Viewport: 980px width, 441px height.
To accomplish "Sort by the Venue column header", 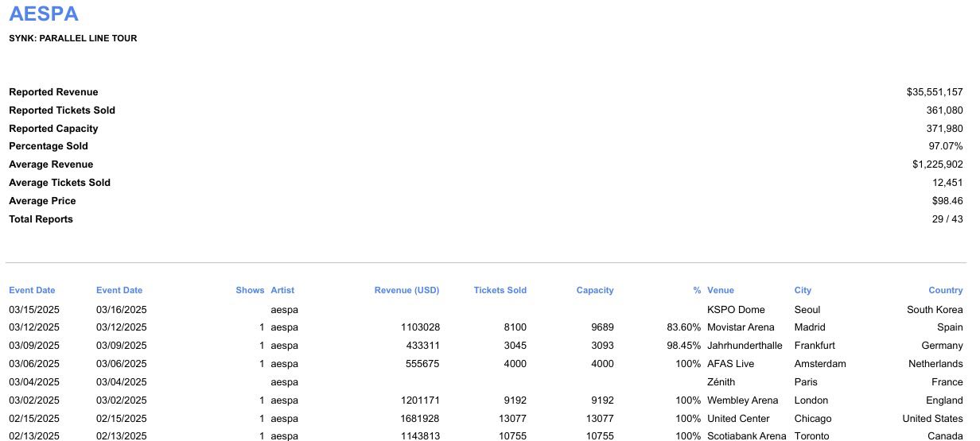I will click(721, 290).
